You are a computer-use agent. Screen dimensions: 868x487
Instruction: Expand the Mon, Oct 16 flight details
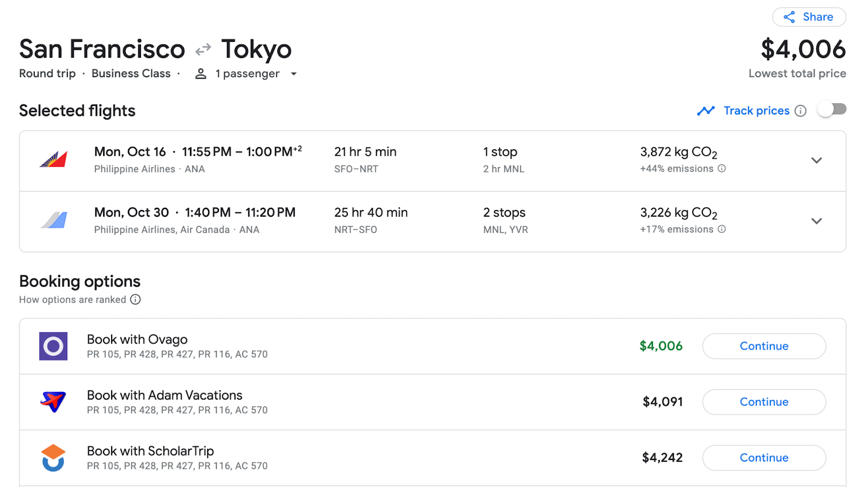pos(816,160)
